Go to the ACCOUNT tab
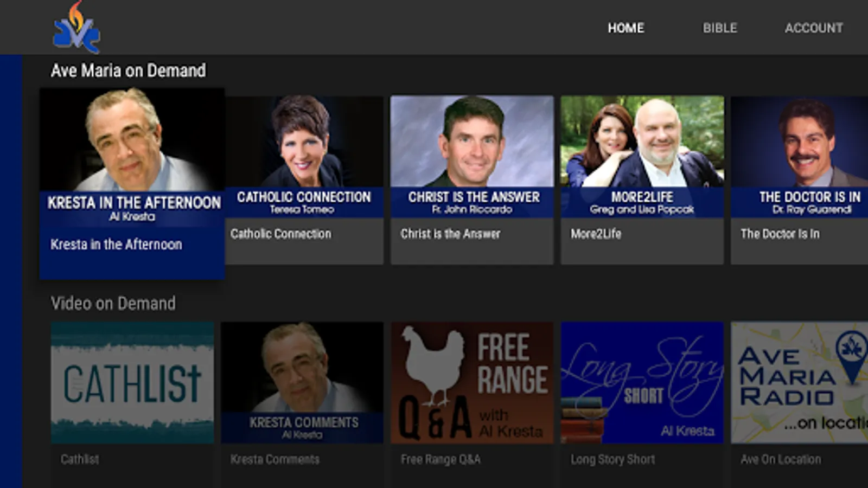 (x=814, y=28)
